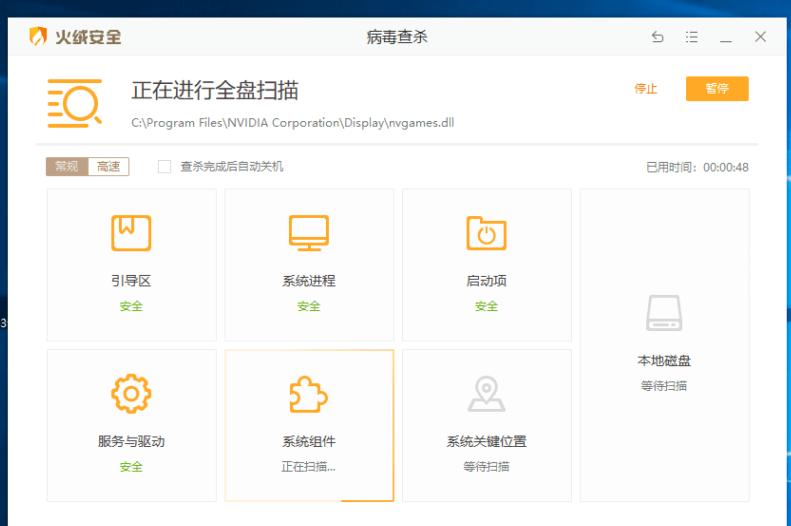Minimize the 火绒安全 window
791x526 pixels.
coord(726,37)
